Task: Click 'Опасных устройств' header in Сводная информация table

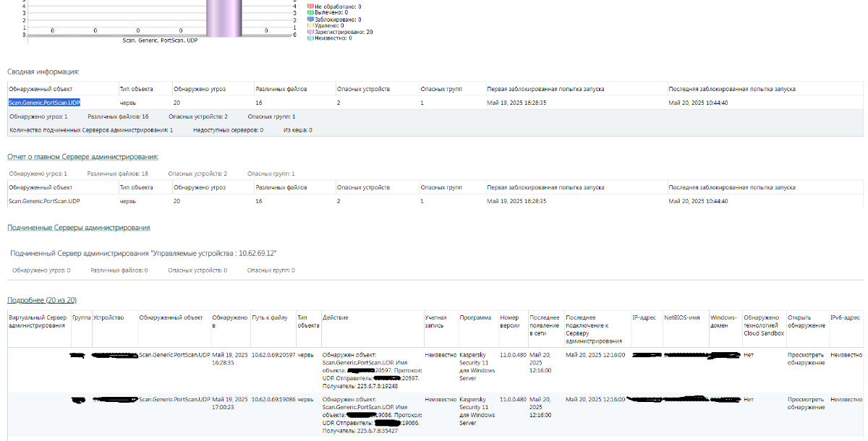Action: click(363, 89)
